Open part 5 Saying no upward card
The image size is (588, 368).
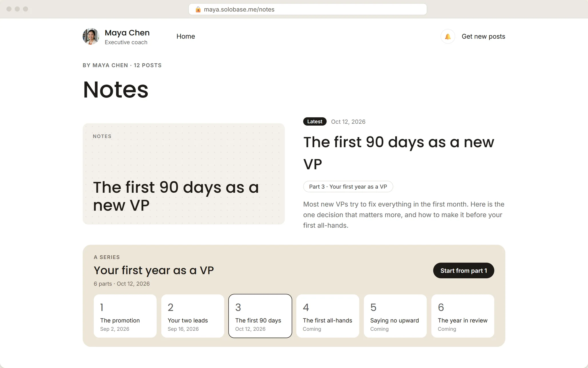point(395,316)
